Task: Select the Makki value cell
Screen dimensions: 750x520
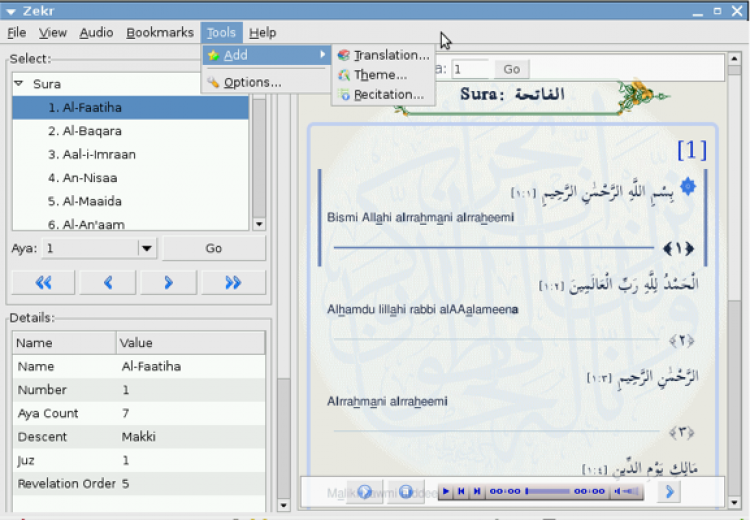Action: pyautogui.click(x=139, y=437)
